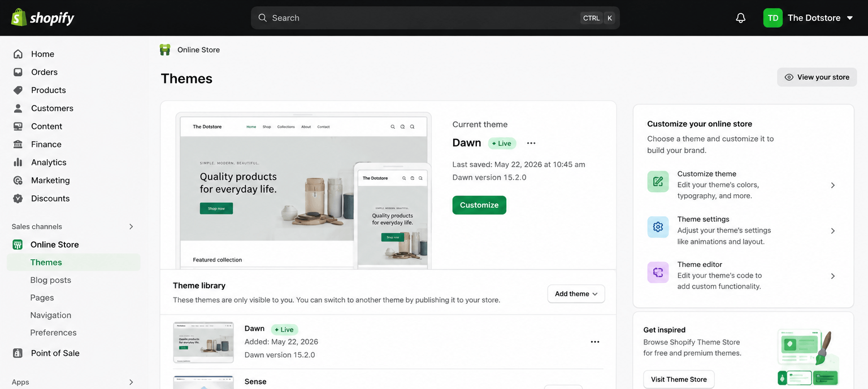Open the notifications bell
Image resolution: width=868 pixels, height=389 pixels.
pos(740,18)
